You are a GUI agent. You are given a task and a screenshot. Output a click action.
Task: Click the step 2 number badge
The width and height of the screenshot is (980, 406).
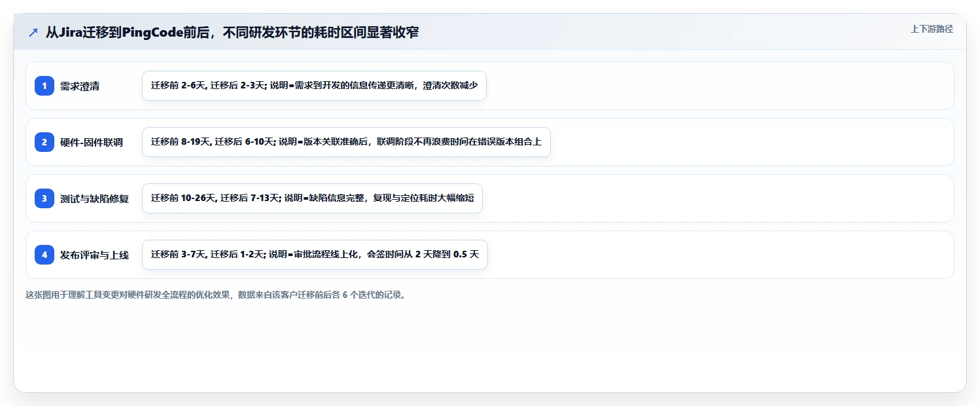[x=44, y=142]
